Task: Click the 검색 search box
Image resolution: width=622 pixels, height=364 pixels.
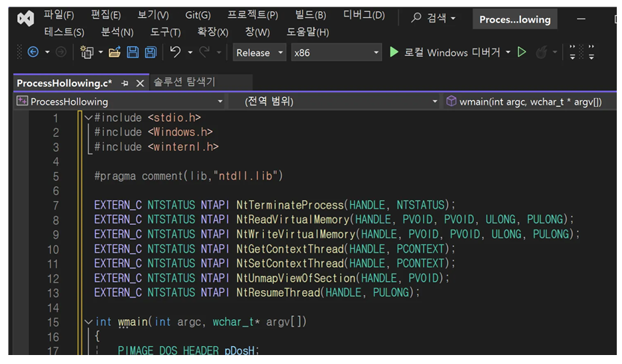Action: click(x=435, y=19)
